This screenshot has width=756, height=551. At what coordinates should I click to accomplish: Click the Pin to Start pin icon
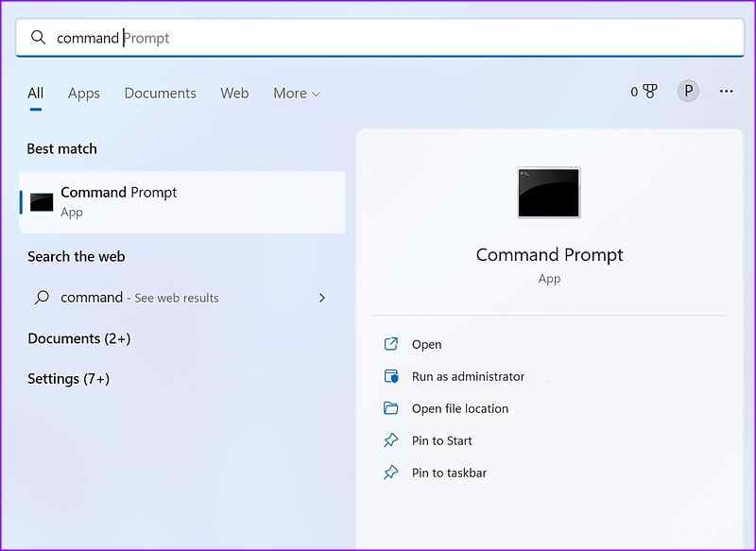click(391, 440)
